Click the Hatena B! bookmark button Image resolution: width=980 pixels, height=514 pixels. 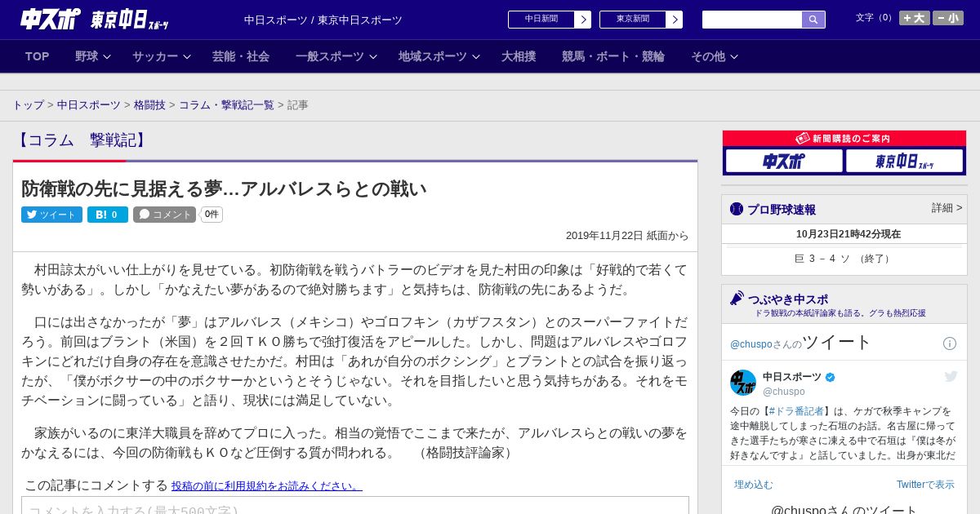(108, 215)
